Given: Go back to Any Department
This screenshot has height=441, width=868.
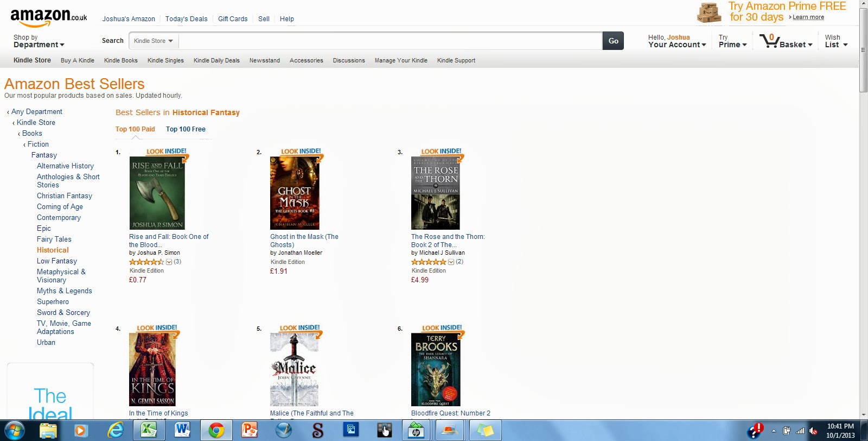Looking at the screenshot, I should coord(36,112).
